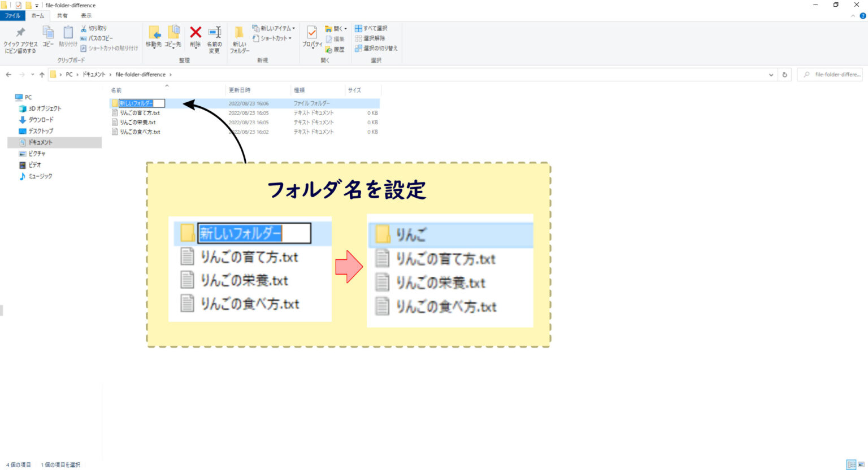Click 履歴 (History) icon
The image size is (868, 470).
click(x=335, y=49)
